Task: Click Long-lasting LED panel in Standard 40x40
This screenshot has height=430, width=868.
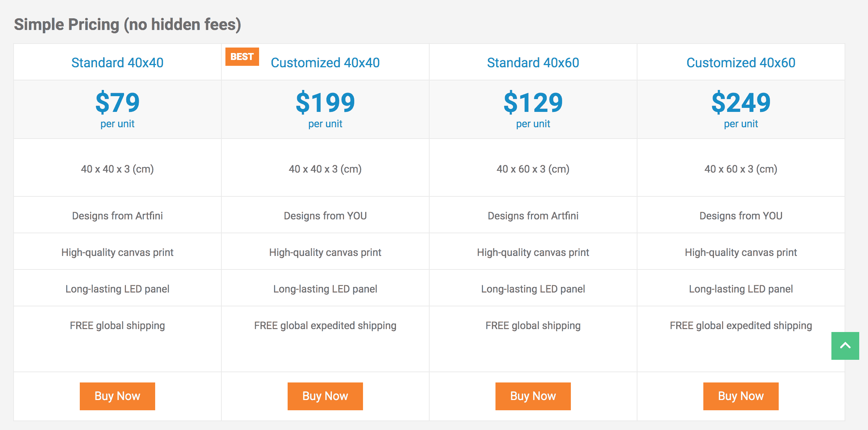Action: click(x=117, y=289)
